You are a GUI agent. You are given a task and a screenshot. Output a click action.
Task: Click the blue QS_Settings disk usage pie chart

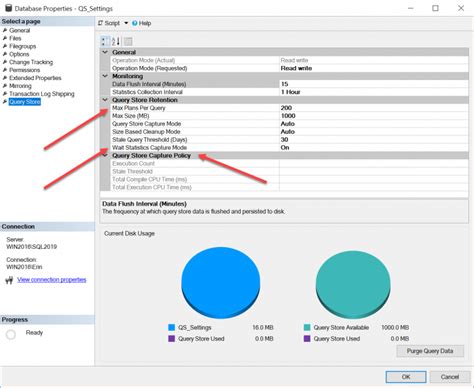click(221, 283)
